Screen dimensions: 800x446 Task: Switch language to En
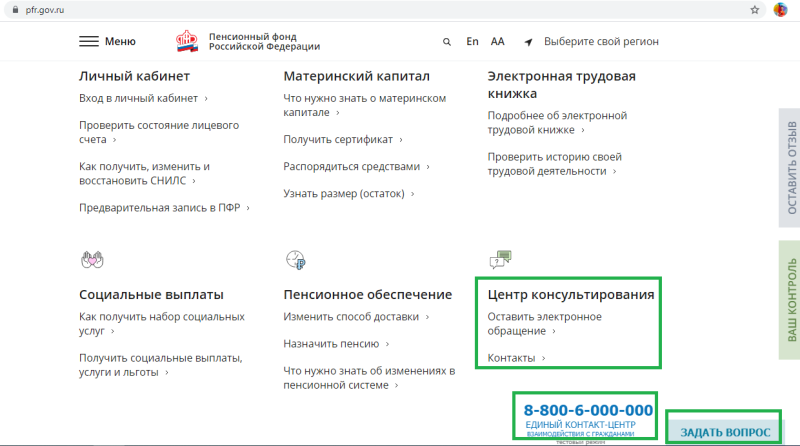472,41
